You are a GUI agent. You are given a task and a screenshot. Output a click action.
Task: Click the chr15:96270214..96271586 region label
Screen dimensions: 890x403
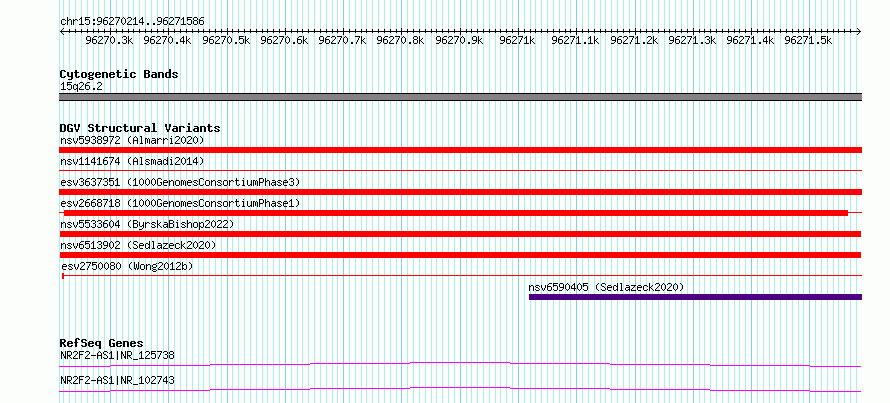132,22
